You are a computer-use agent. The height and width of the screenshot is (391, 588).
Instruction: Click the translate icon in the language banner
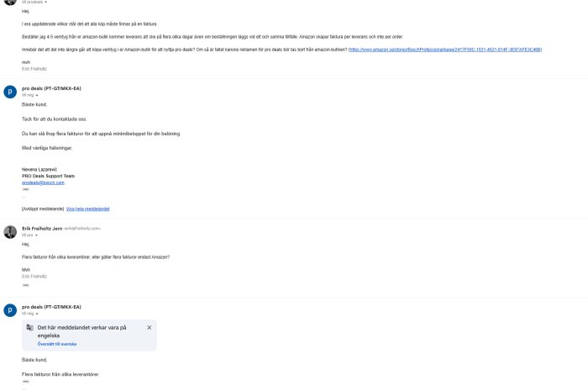(29, 328)
